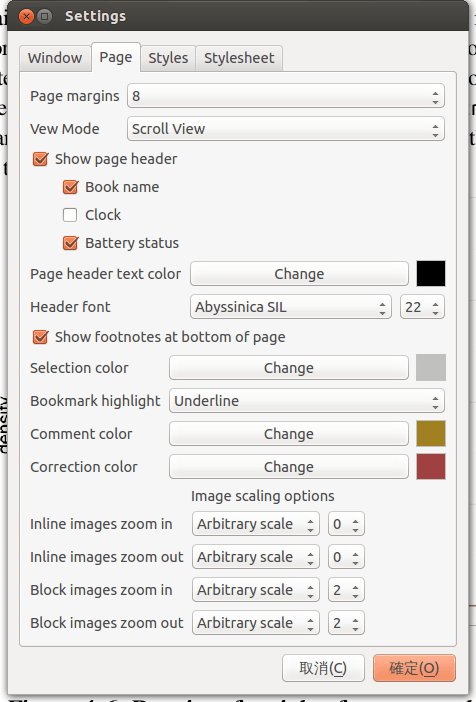Click the Inline images zoom in label

coord(101,524)
